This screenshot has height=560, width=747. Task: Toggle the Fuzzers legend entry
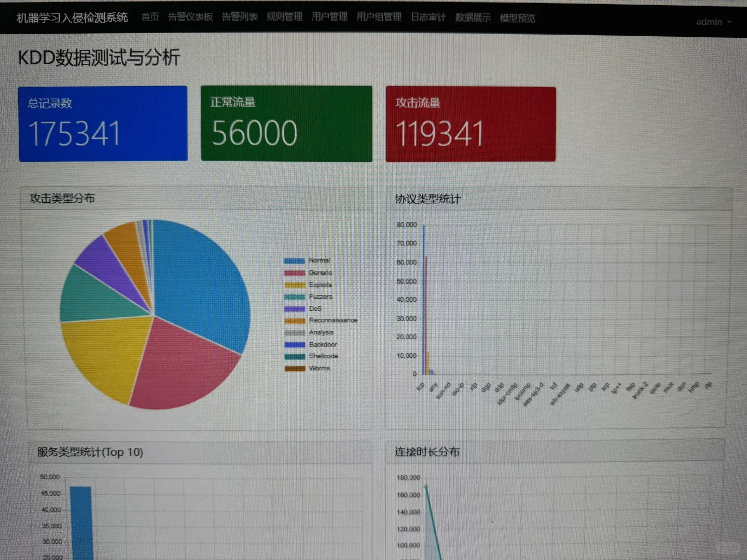(309, 297)
